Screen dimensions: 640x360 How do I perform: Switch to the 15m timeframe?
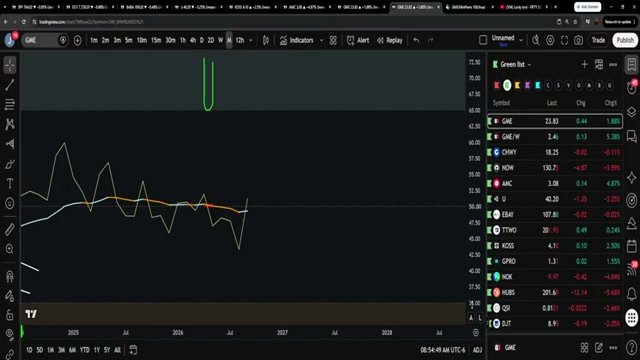tap(156, 40)
